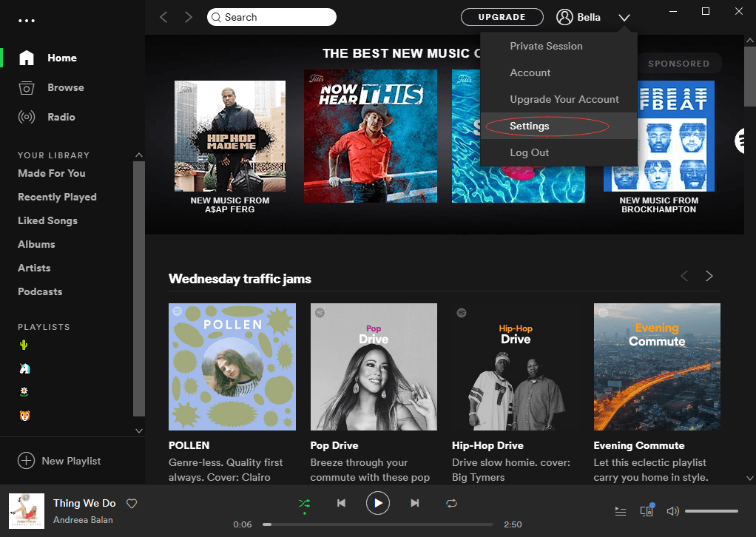The image size is (756, 537).
Task: Play the current song
Action: (x=378, y=503)
